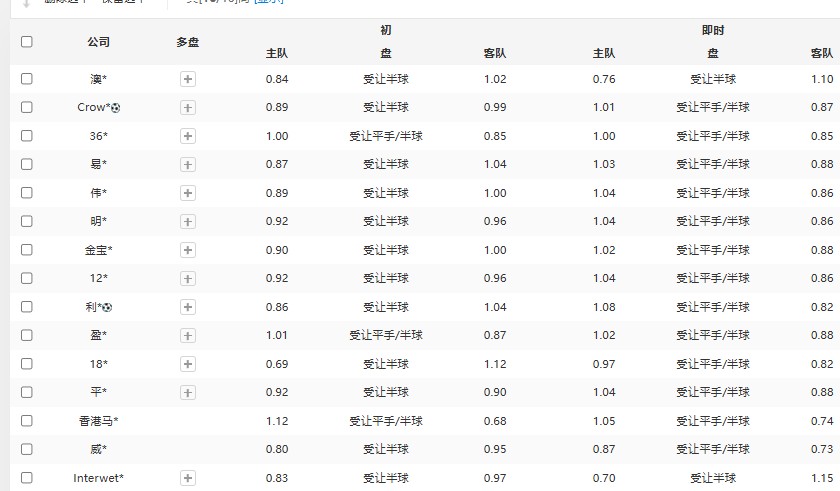Screen dimensions: 840x491
Task: Expand multi-handicap plus for 平*
Action: 188,392
